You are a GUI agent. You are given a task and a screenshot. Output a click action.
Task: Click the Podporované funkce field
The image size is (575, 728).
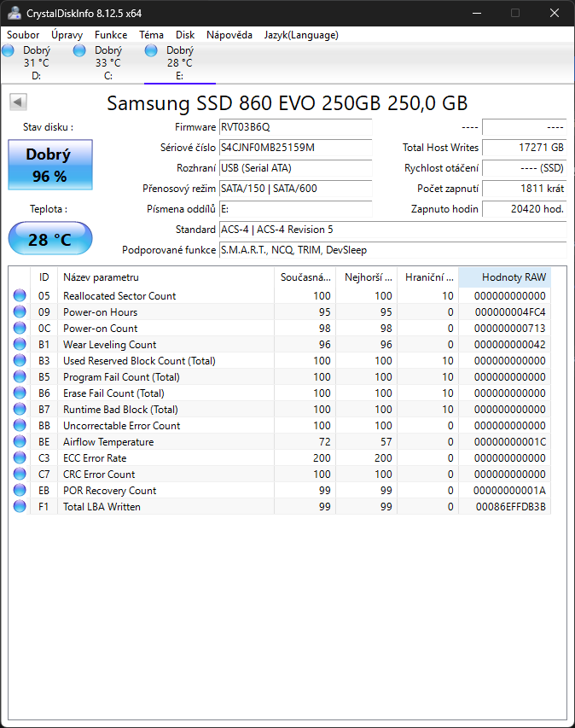(392, 250)
